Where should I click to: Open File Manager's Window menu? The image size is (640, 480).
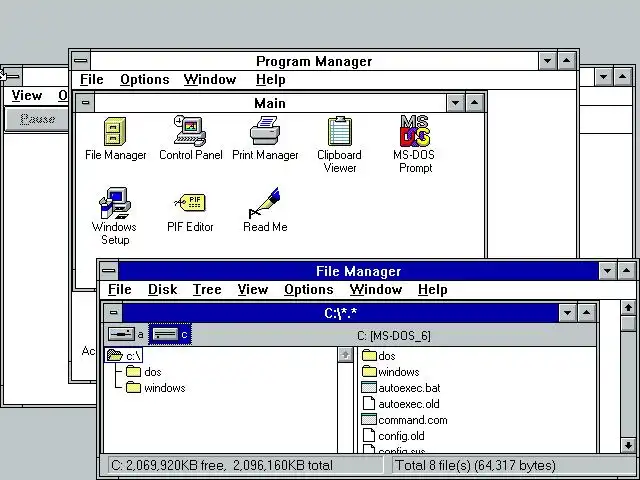tap(376, 289)
